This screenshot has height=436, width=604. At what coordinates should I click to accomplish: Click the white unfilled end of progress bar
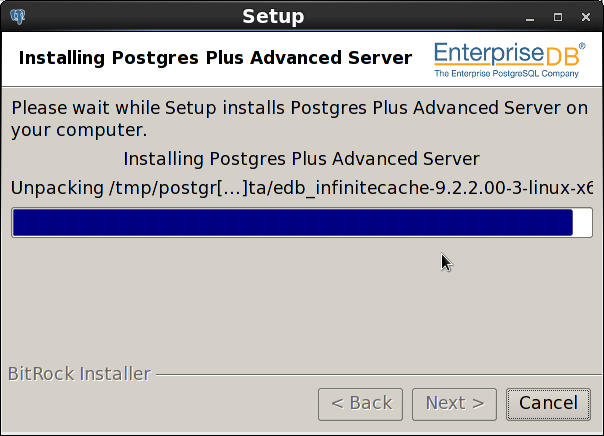582,223
